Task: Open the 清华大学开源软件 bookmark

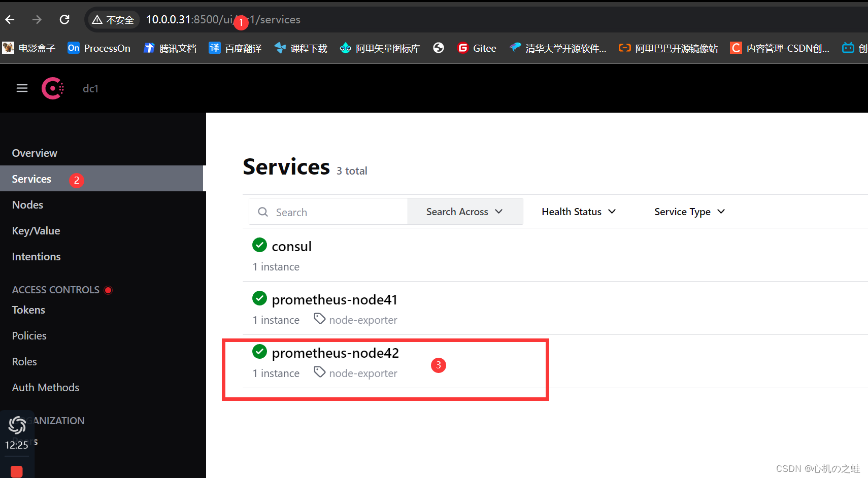Action: pyautogui.click(x=558, y=48)
